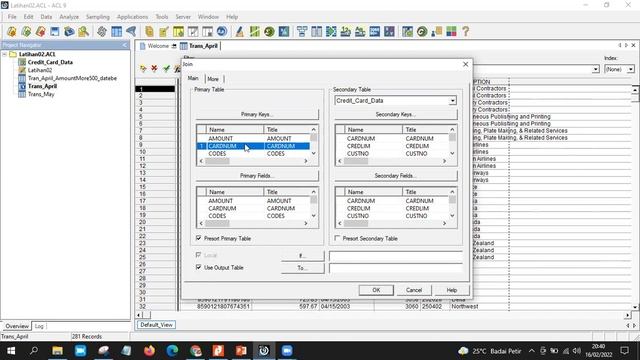Screen dimensions: 640x360
Task: Select CUSTNO in secondary keys list
Action: [x=358, y=153]
